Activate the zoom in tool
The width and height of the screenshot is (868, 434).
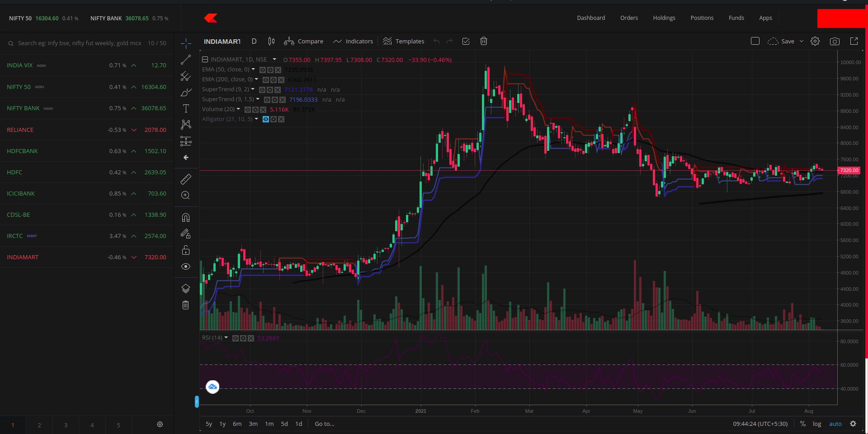(186, 195)
